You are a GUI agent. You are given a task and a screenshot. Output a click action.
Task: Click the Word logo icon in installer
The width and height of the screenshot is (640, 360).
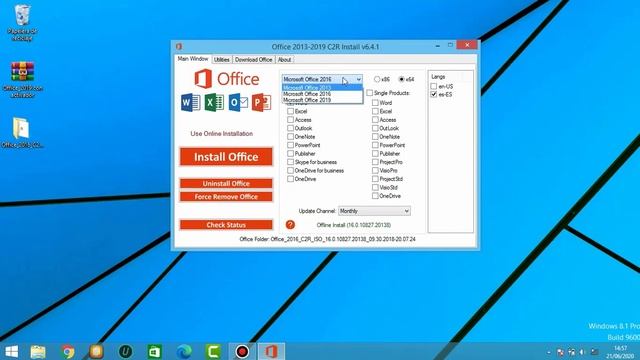[191, 102]
